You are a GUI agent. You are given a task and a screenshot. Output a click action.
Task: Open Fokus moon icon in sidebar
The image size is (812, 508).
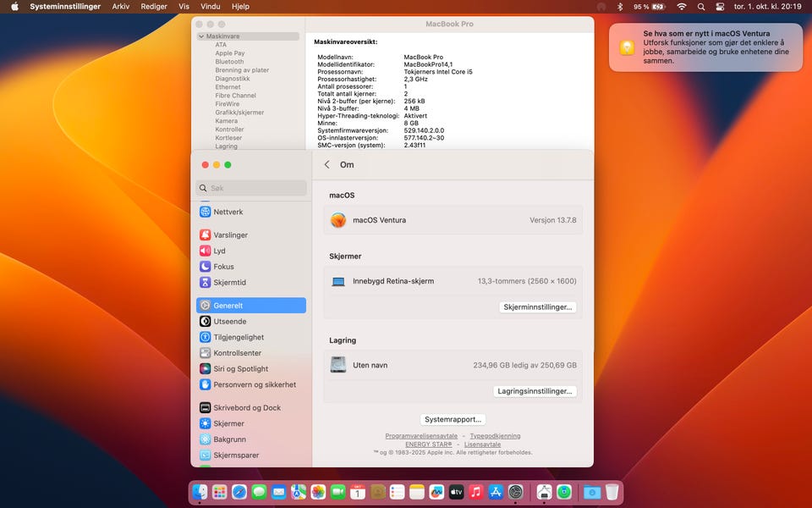tap(205, 267)
